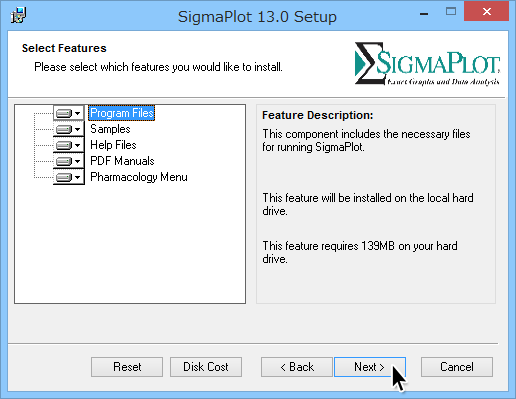
Task: Select the Pharmacology Menu feature
Action: pos(139,177)
